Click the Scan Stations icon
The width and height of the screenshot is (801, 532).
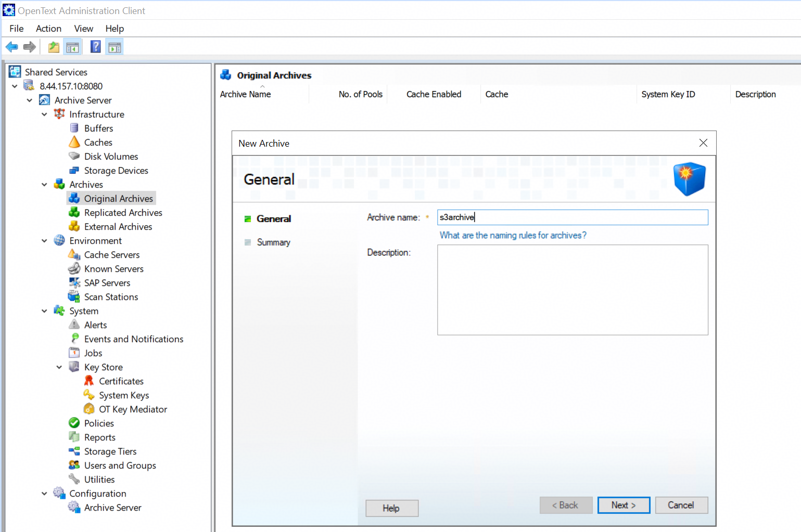pos(74,296)
